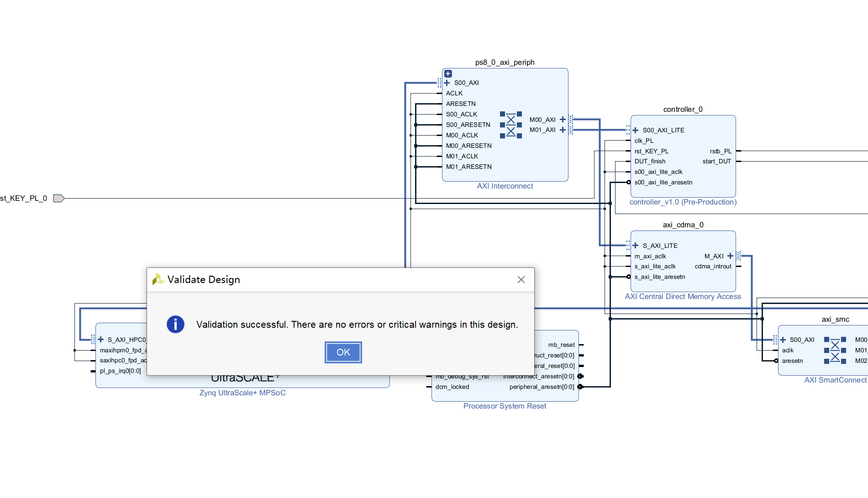Select the rstb_PL output pin
Screen dimensions: 868x498
pos(721,151)
